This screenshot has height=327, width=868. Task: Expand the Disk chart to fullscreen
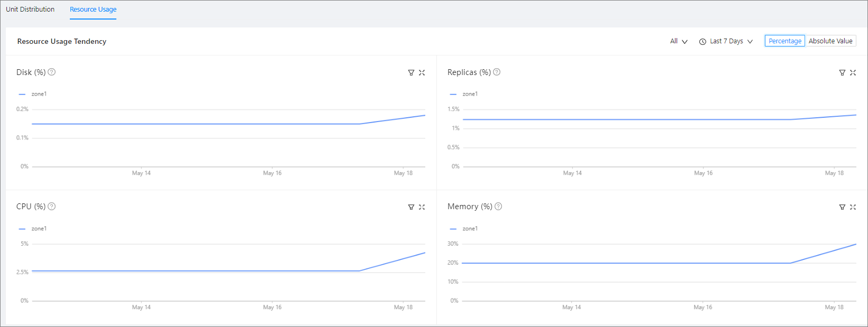pos(422,73)
